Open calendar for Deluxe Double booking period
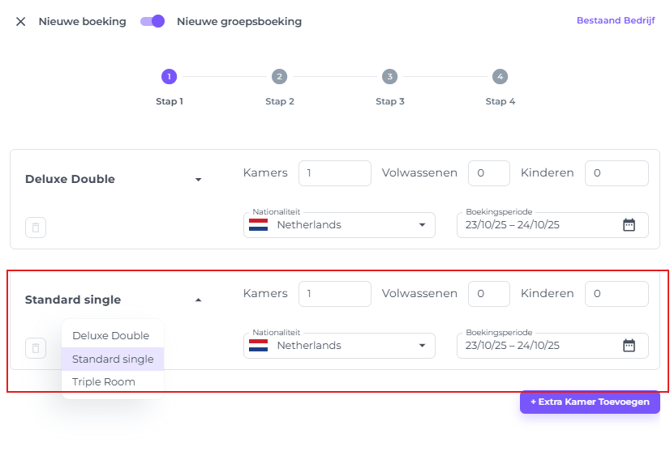 point(629,225)
